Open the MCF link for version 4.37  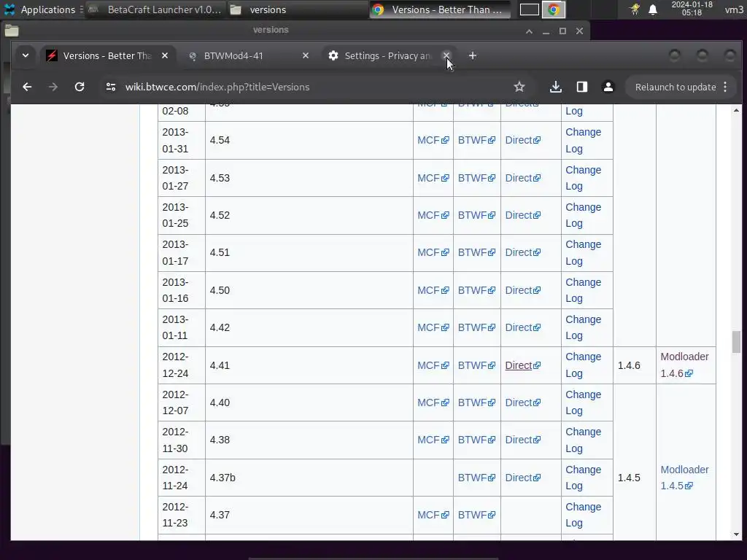tap(433, 515)
